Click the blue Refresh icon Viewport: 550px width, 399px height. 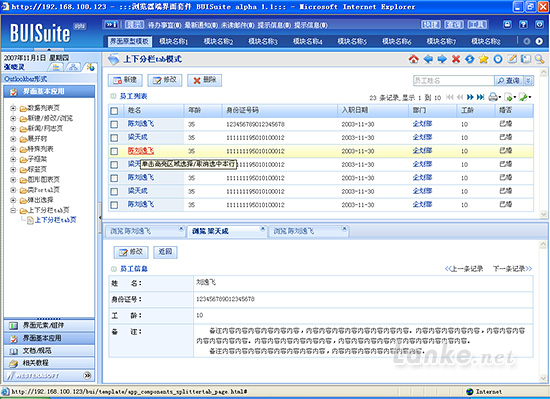point(470,59)
